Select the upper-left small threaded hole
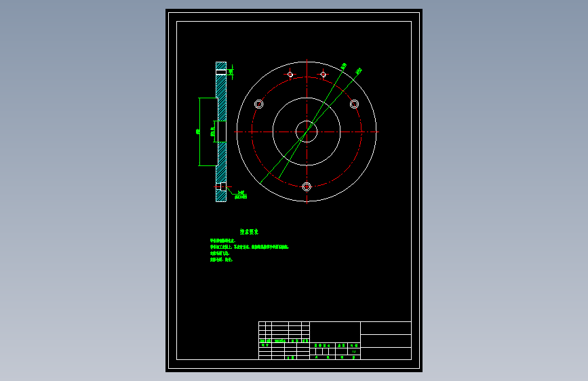The image size is (588, 381). click(290, 75)
